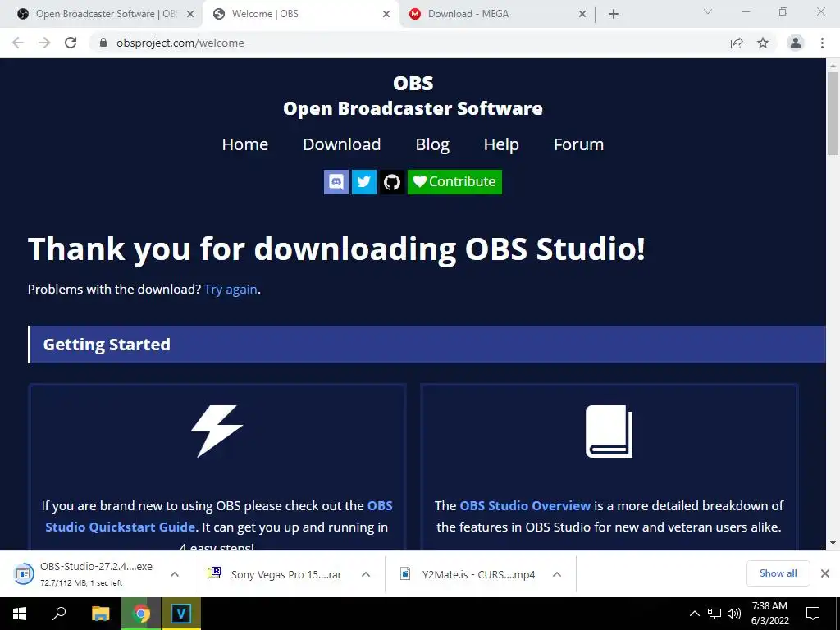Open the Windows Start menu
This screenshot has width=840, height=630.
20,614
